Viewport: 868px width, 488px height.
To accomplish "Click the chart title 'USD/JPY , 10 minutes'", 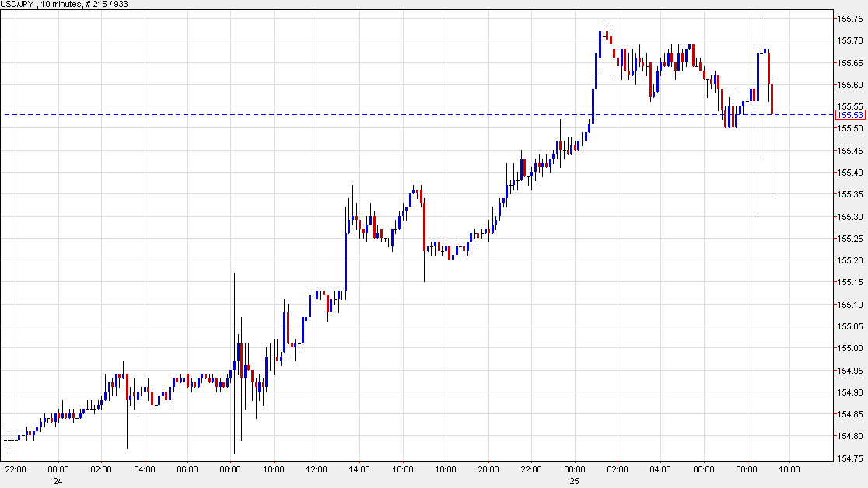I will click(x=40, y=5).
